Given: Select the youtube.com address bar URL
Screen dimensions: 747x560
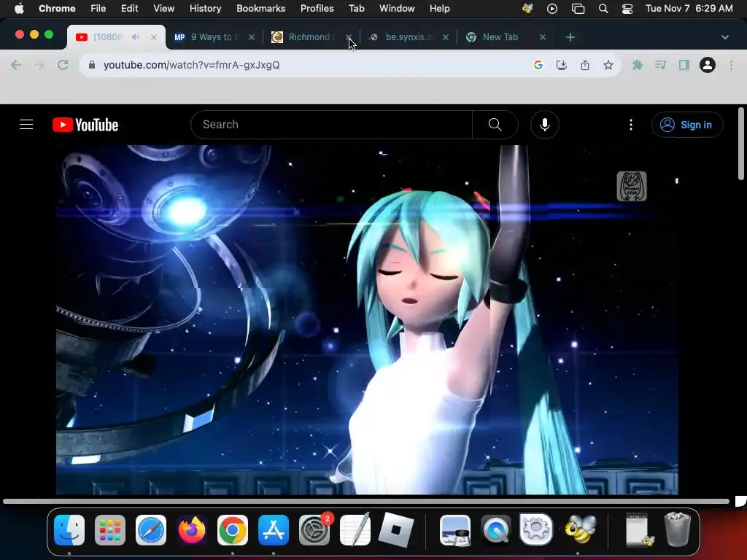Looking at the screenshot, I should click(x=192, y=65).
